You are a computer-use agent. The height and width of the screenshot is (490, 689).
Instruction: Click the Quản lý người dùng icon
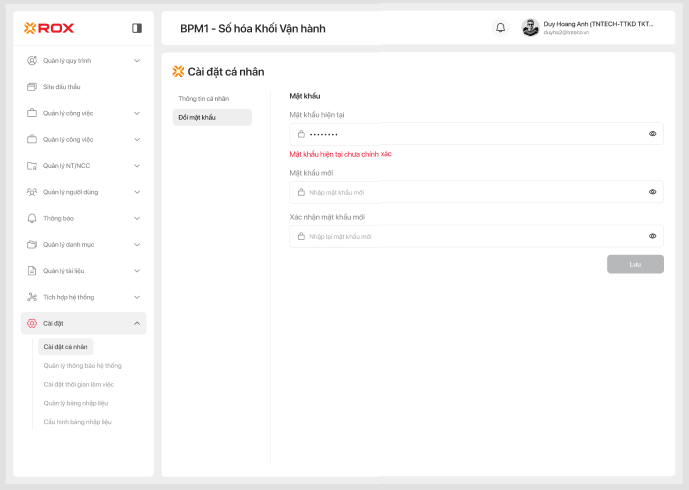(x=32, y=192)
